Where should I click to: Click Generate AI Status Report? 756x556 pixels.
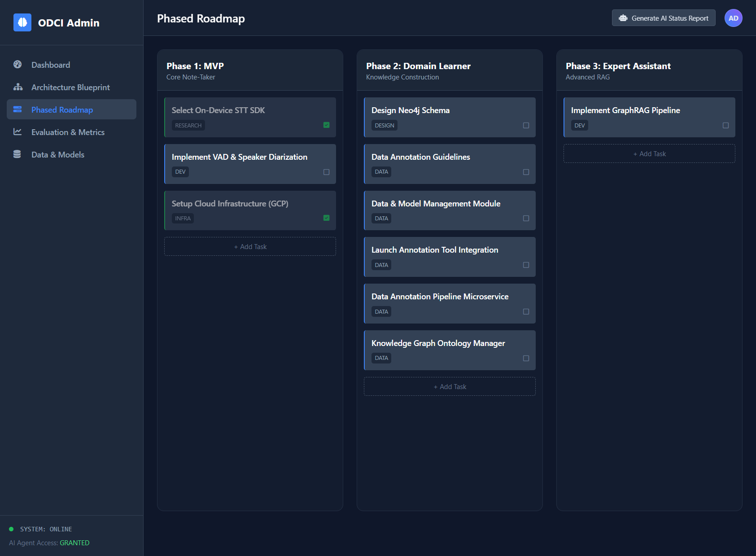(663, 18)
